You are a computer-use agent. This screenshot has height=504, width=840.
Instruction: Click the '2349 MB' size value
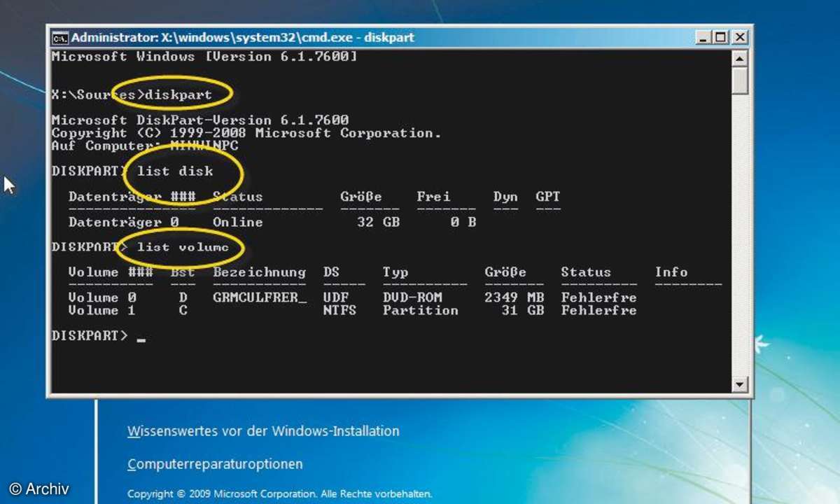point(514,297)
